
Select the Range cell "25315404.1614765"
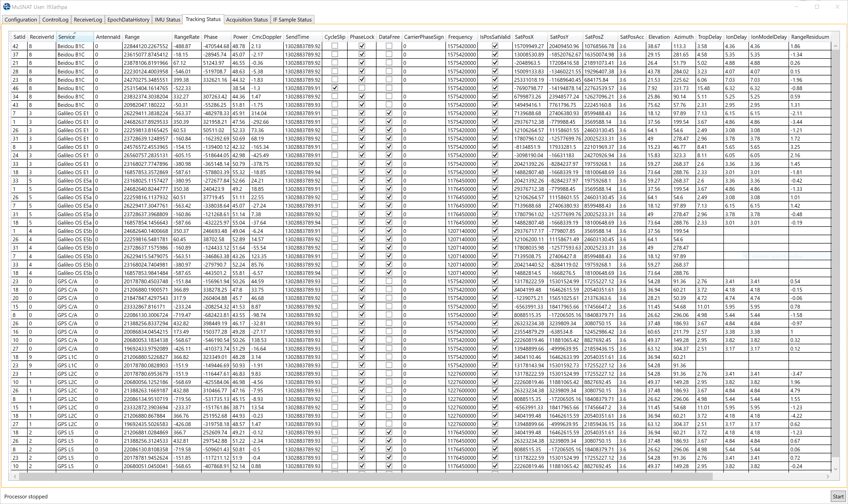tap(147, 88)
